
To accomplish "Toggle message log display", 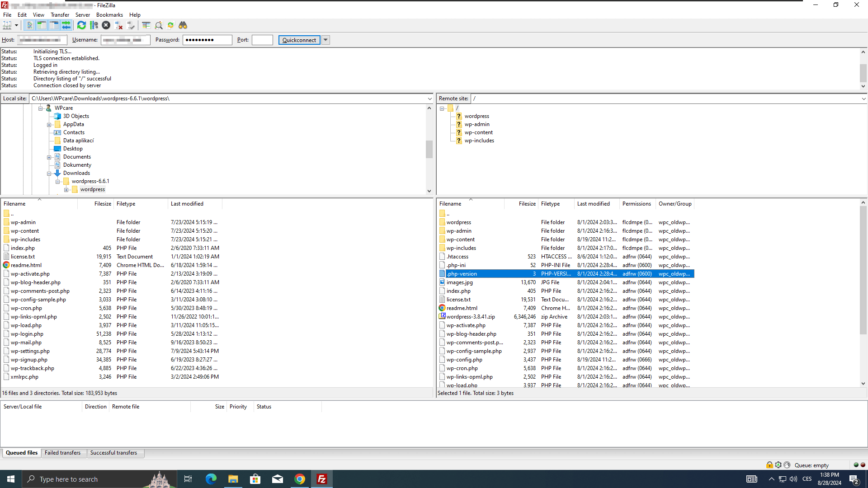I will click(x=29, y=25).
